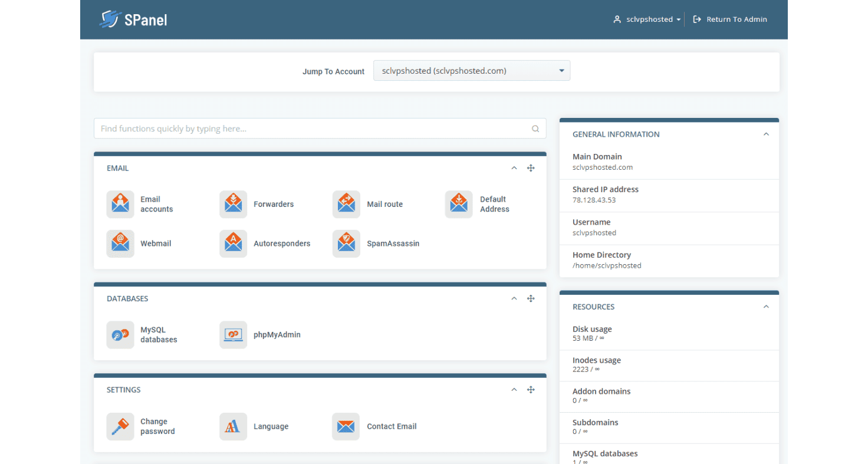Click the search magnifier icon

pos(535,129)
